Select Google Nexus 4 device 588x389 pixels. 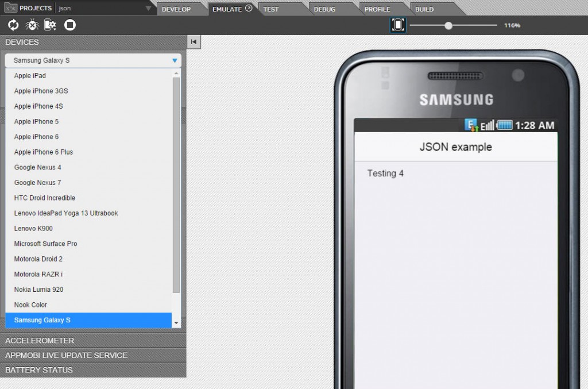88,167
